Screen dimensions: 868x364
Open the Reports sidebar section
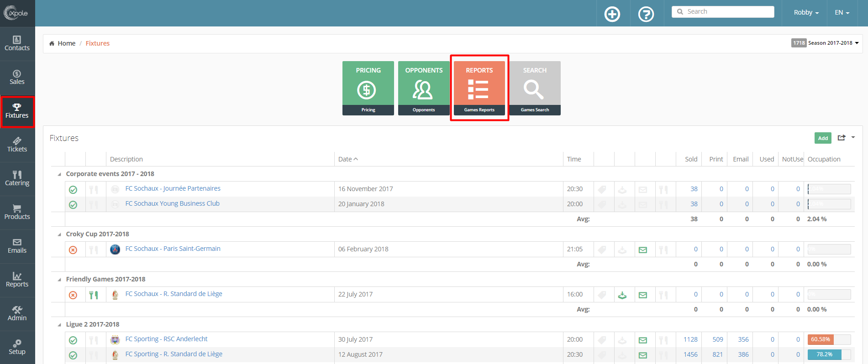17,280
